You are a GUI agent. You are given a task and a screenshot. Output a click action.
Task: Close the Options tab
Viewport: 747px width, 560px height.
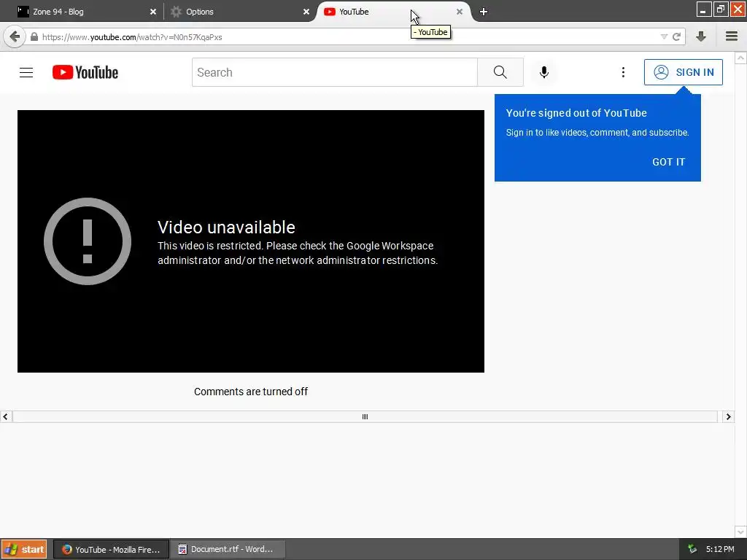pos(306,12)
